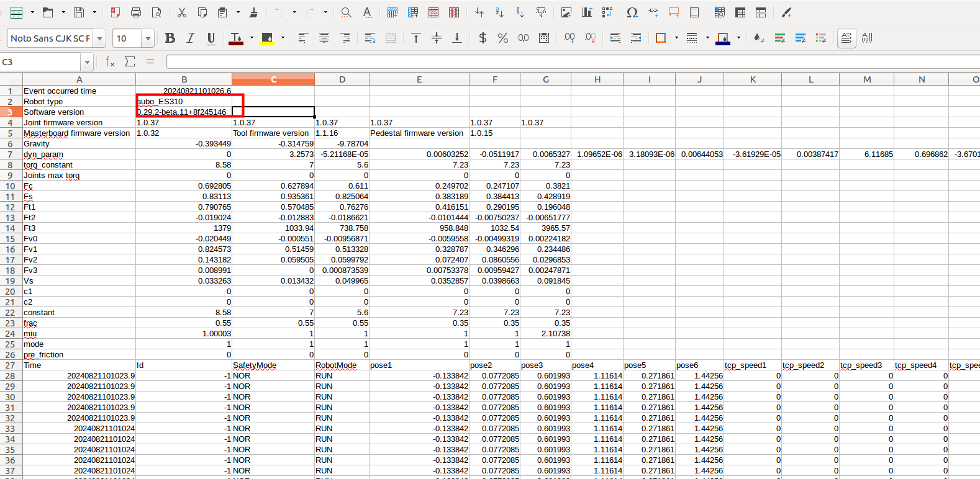This screenshot has width=980, height=479.
Task: Toggle AutoFilter on the data
Action: (x=541, y=12)
